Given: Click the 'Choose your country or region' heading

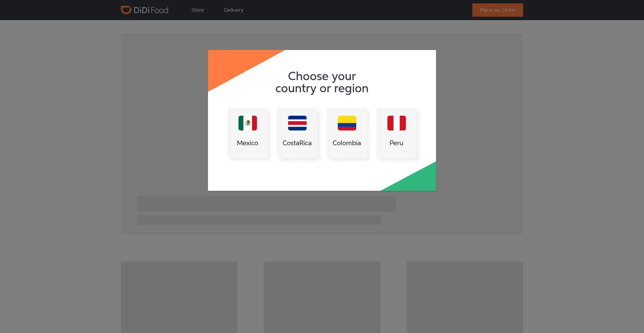Looking at the screenshot, I should (322, 82).
